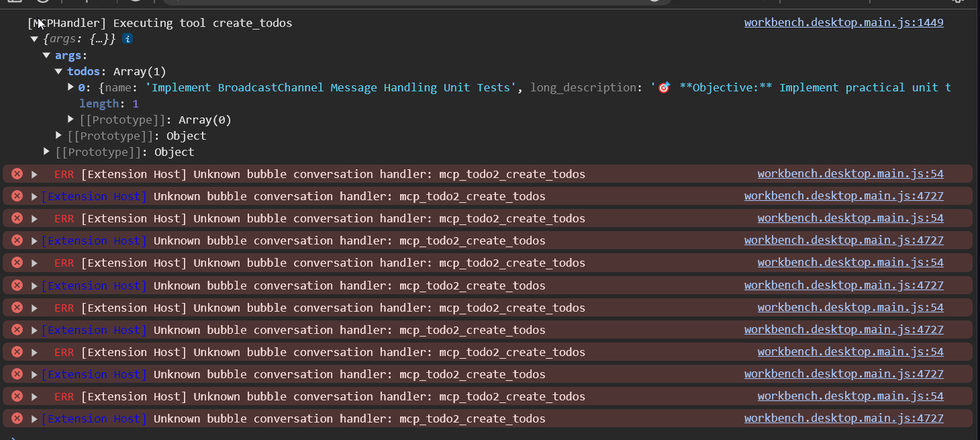This screenshot has height=440, width=980.
Task: Click the first blue [Extension Host] label
Action: point(94,196)
